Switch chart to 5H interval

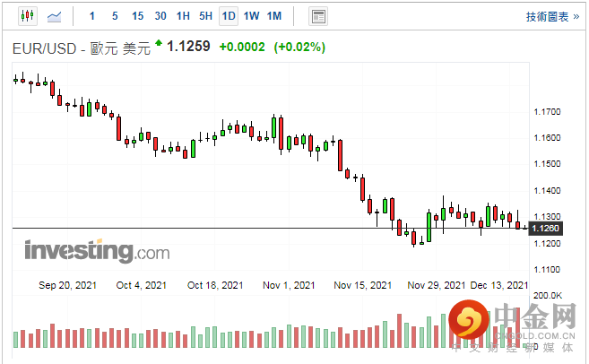(205, 16)
